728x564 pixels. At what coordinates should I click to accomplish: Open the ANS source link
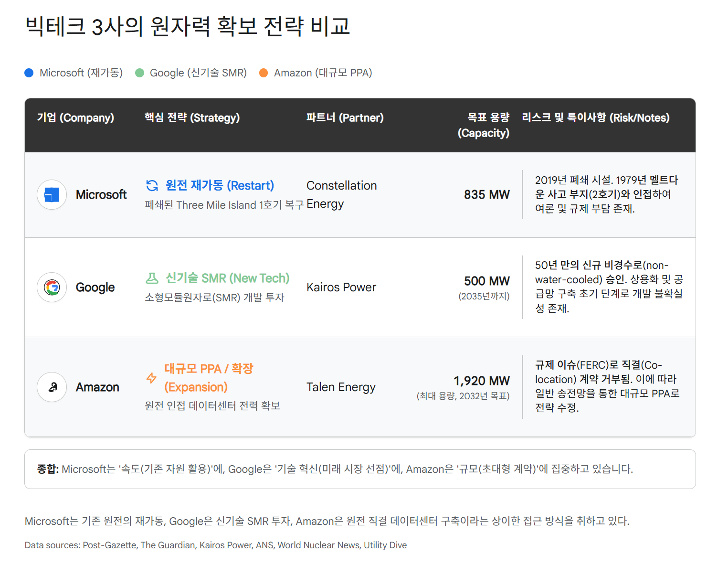tap(264, 545)
